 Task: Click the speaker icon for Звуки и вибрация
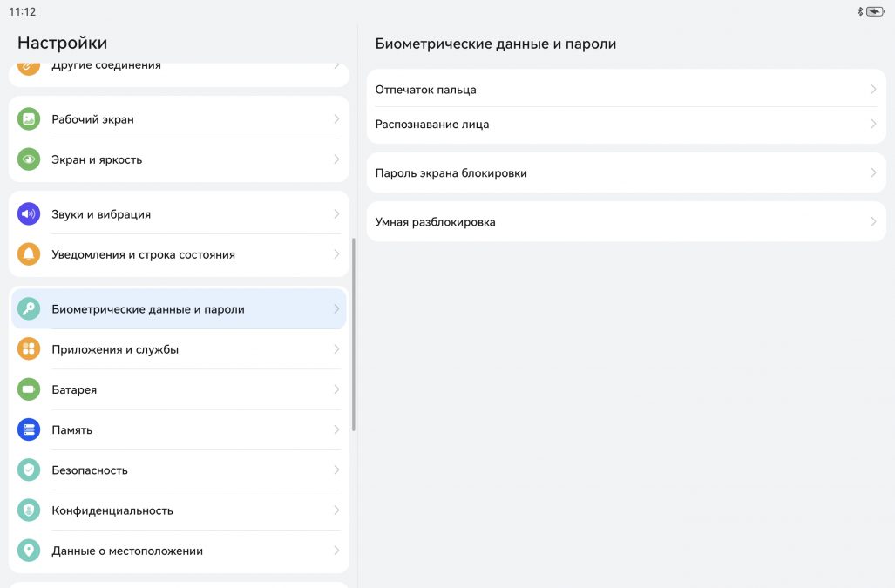pos(29,214)
